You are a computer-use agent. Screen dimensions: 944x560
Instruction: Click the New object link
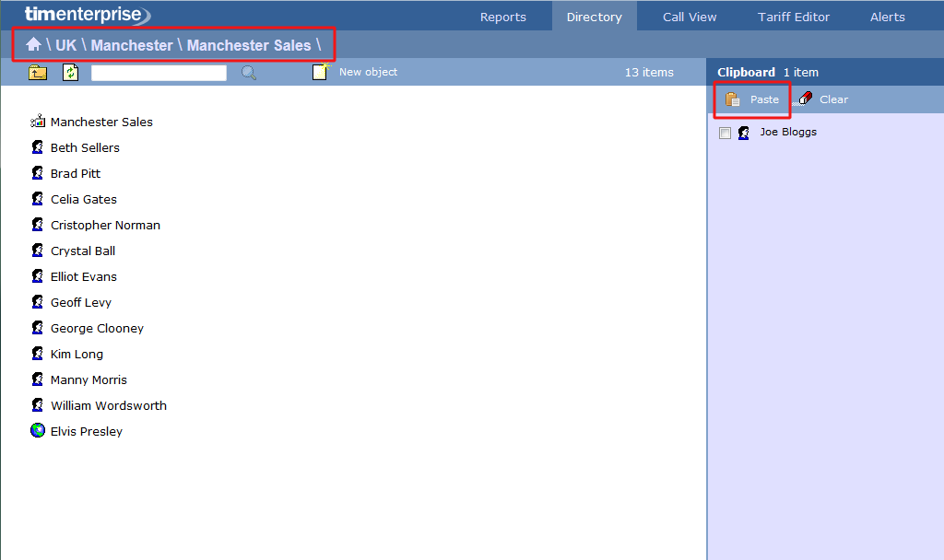[368, 72]
